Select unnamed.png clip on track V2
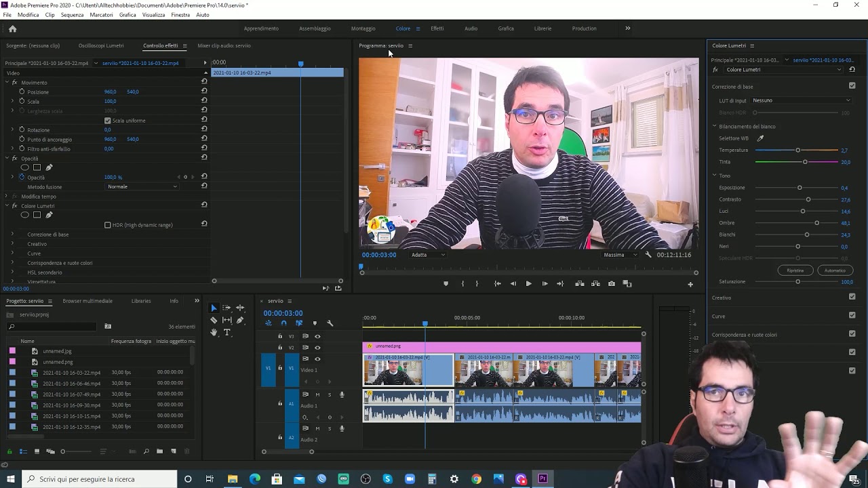Screen dimensions: 868x488 (x=502, y=346)
